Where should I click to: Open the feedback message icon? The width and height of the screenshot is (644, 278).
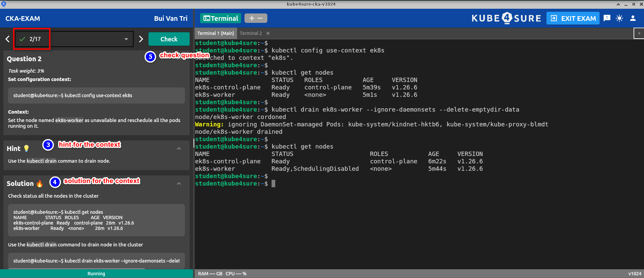point(607,18)
